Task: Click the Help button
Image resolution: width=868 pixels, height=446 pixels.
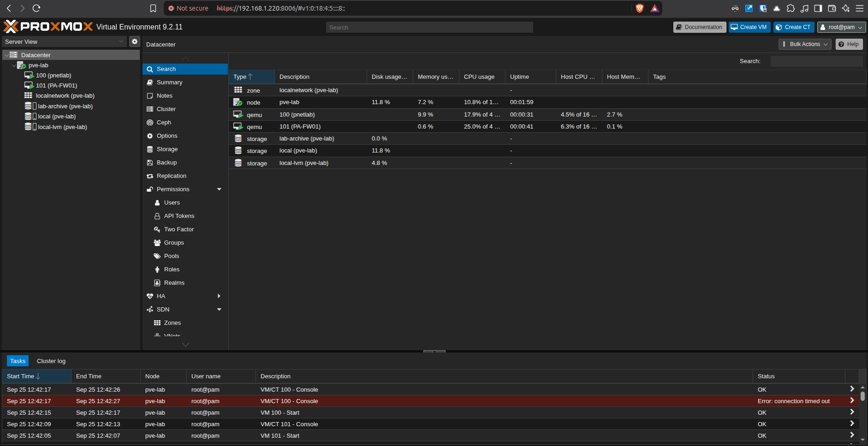Action: pos(849,44)
